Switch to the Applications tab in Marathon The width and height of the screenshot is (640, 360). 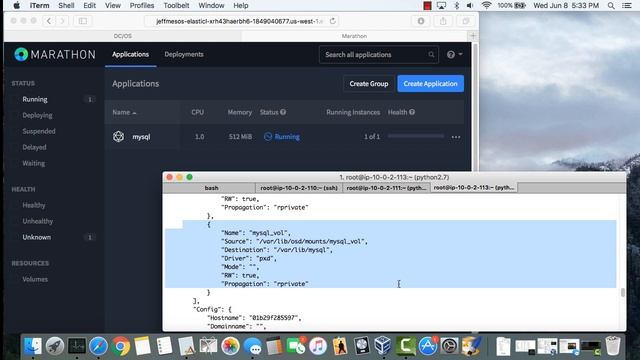[x=131, y=54]
